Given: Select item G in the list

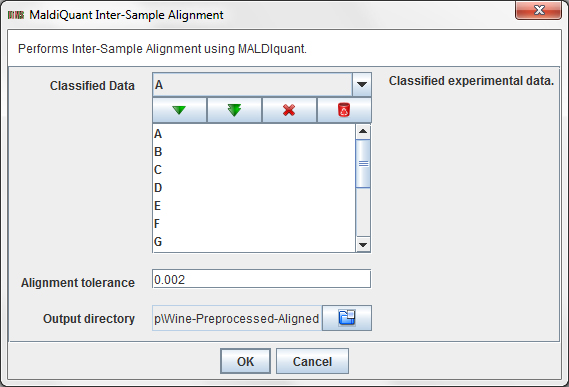Looking at the screenshot, I should [x=254, y=241].
